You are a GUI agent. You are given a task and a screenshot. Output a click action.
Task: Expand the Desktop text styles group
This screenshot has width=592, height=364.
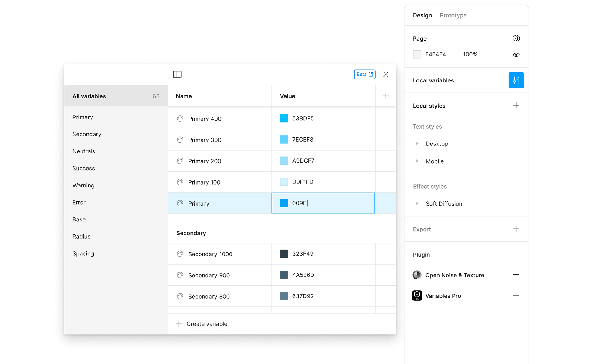pos(417,143)
